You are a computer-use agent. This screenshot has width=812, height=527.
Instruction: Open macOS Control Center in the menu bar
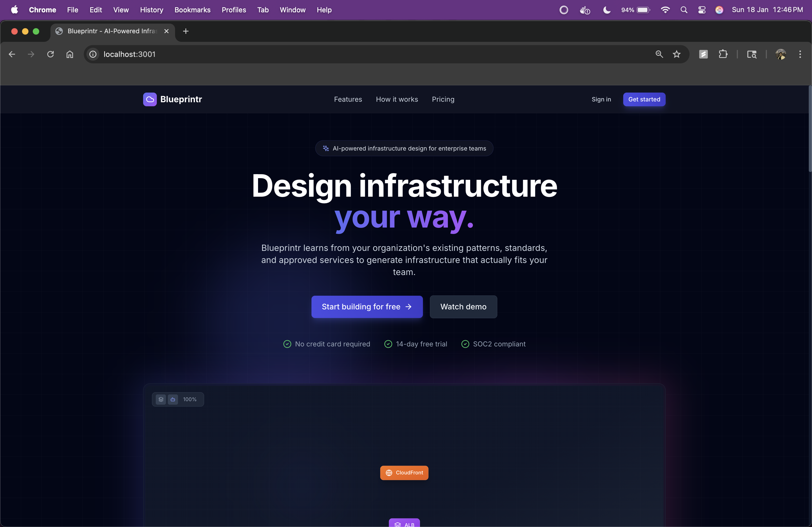click(701, 10)
